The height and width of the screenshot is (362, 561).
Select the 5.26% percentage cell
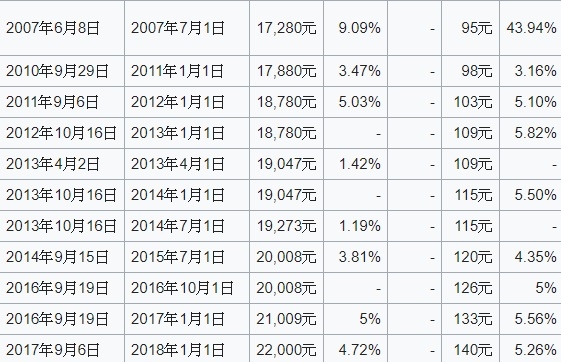[530, 349]
